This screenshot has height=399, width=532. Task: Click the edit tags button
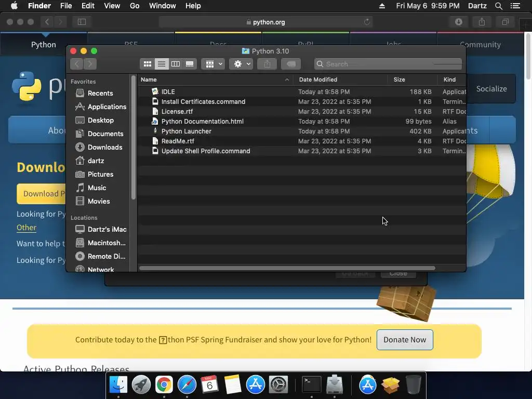[x=291, y=64]
